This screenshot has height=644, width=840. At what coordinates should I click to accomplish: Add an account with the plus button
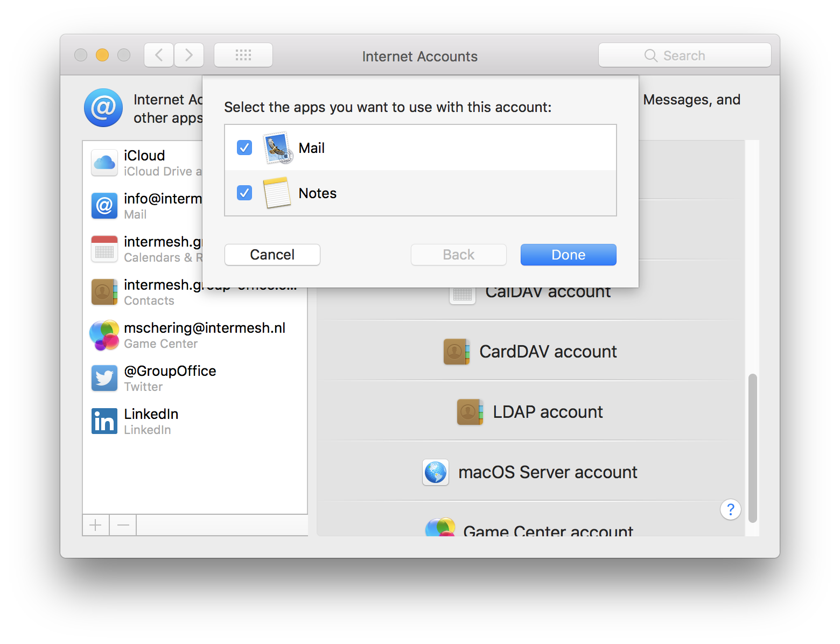coord(96,525)
